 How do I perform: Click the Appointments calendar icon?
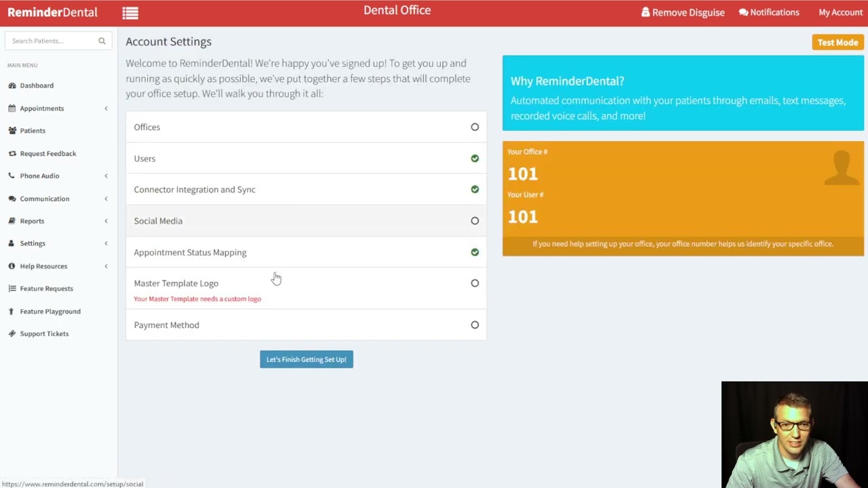[12, 108]
